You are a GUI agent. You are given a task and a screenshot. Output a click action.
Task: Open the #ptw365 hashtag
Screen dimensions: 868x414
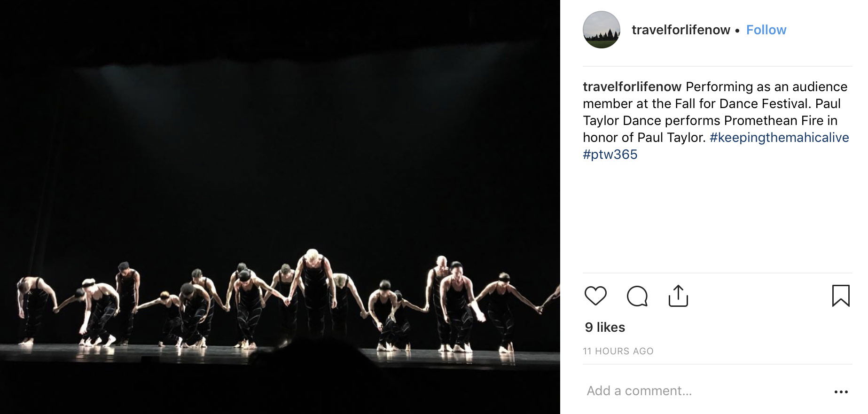pyautogui.click(x=610, y=154)
